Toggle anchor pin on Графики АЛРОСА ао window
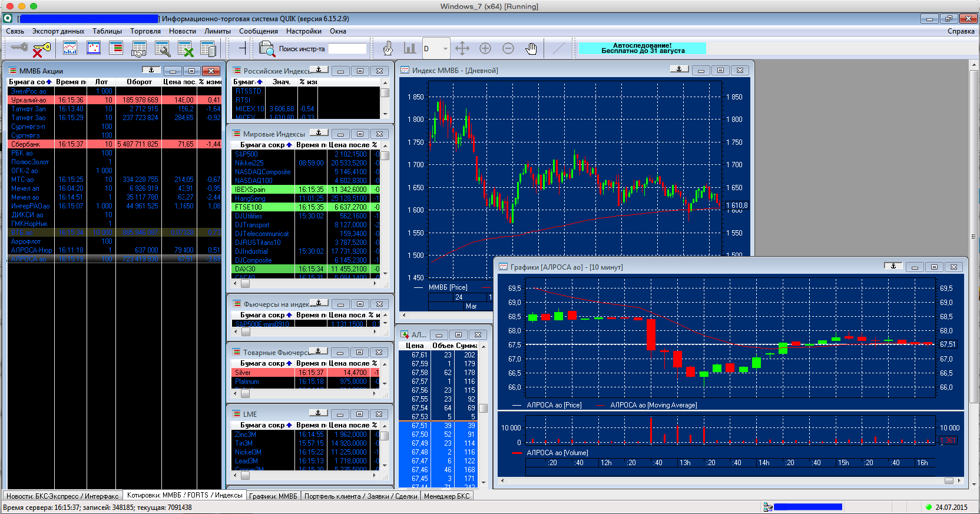This screenshot has width=980, height=514. point(893,266)
